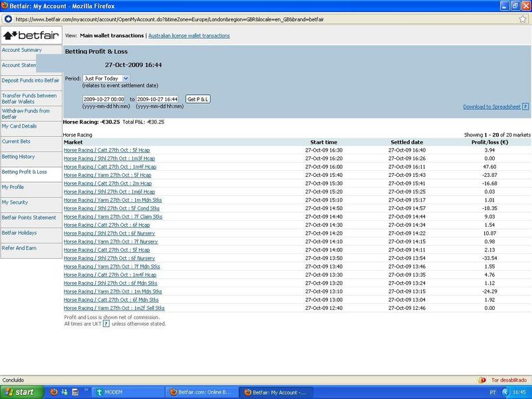Open Australian license wallet transactions view
Screen dimensions: 532x399
(x=189, y=36)
